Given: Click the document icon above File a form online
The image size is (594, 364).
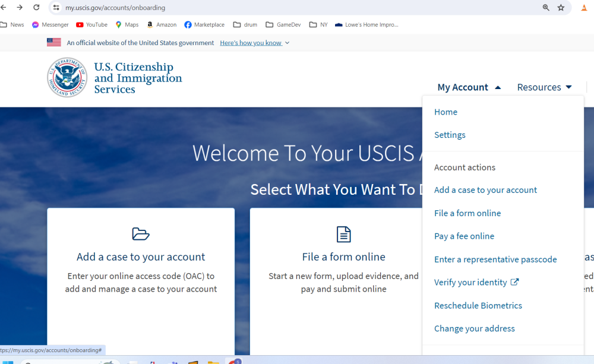Looking at the screenshot, I should click(x=343, y=234).
